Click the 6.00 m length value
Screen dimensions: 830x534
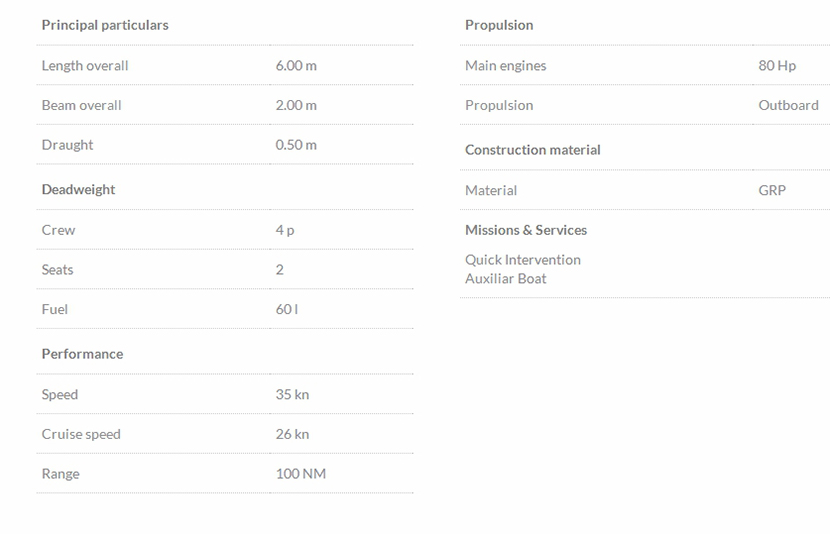pos(296,66)
